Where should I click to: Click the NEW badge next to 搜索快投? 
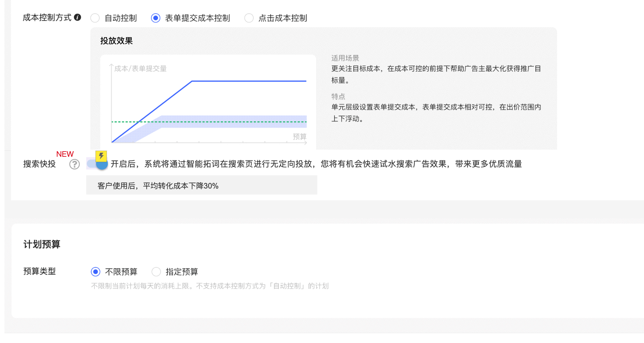tap(65, 154)
